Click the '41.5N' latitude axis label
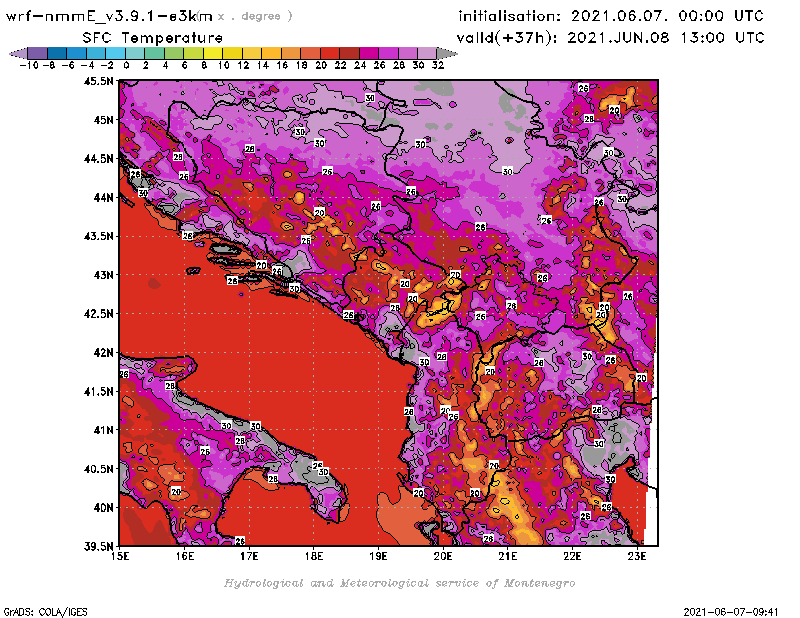The height and width of the screenshot is (618, 800). tap(98, 391)
